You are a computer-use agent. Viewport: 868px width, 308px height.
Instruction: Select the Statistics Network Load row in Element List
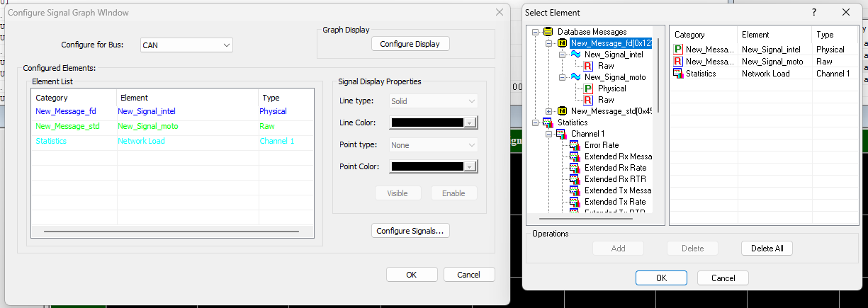[172, 141]
